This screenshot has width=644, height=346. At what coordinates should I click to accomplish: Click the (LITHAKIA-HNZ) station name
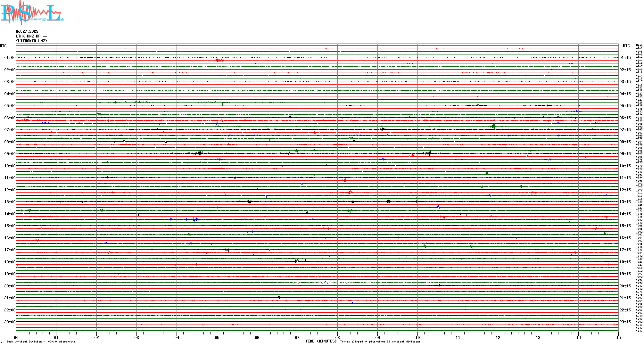point(31,41)
